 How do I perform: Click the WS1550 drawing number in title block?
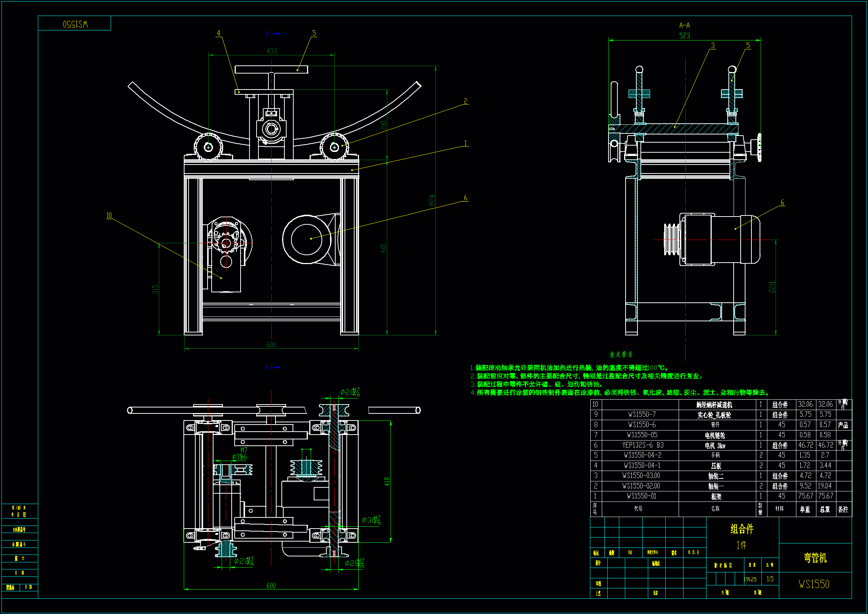813,584
